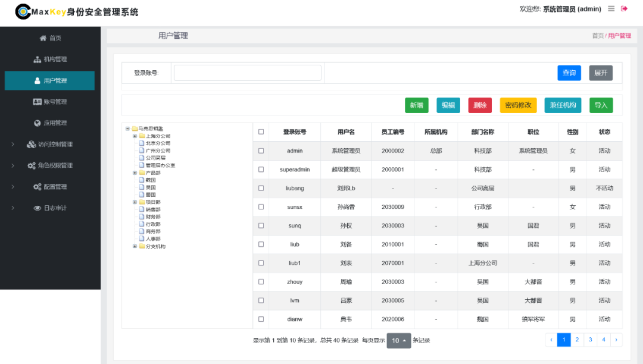Tick the checkbox on the liubang row
643x364 pixels.
click(x=261, y=188)
